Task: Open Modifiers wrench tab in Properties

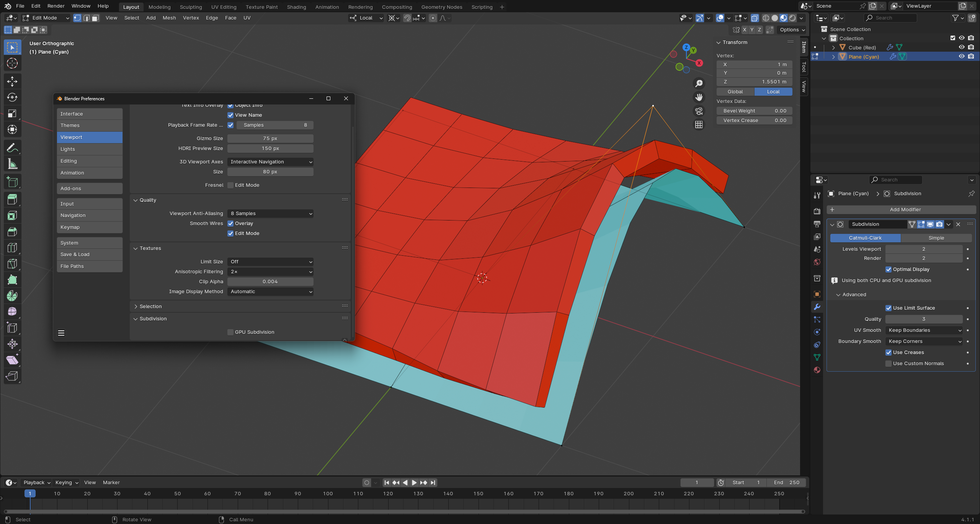Action: [x=817, y=307]
